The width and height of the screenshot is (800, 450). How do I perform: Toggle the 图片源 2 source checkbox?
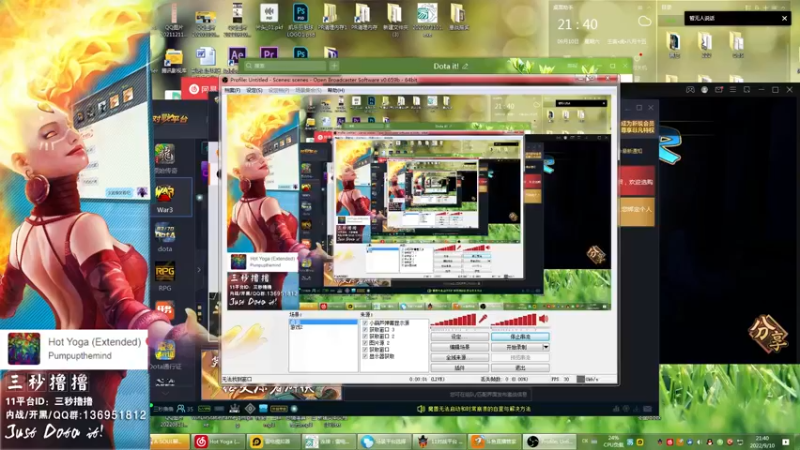pyautogui.click(x=365, y=343)
